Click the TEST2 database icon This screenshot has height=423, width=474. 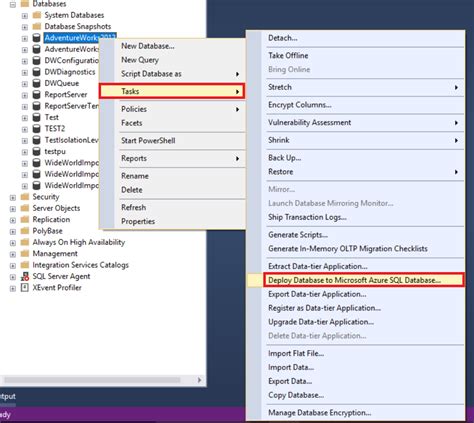[37, 129]
